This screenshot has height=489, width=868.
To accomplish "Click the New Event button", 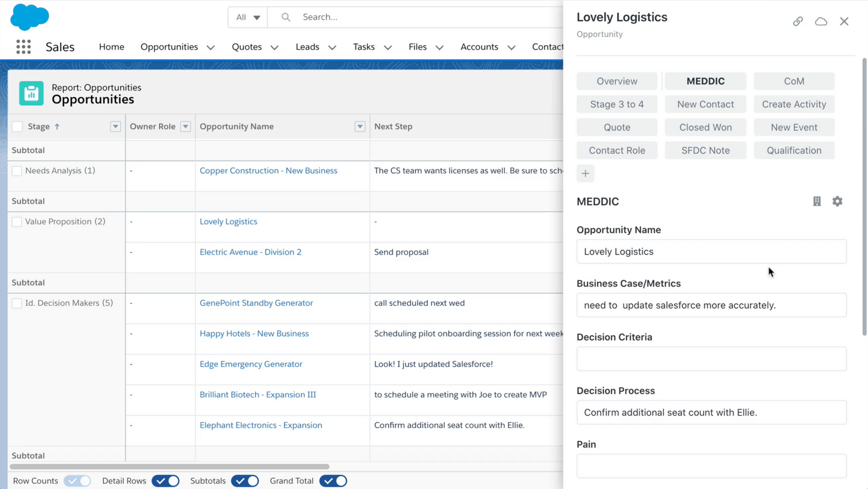I will [794, 127].
